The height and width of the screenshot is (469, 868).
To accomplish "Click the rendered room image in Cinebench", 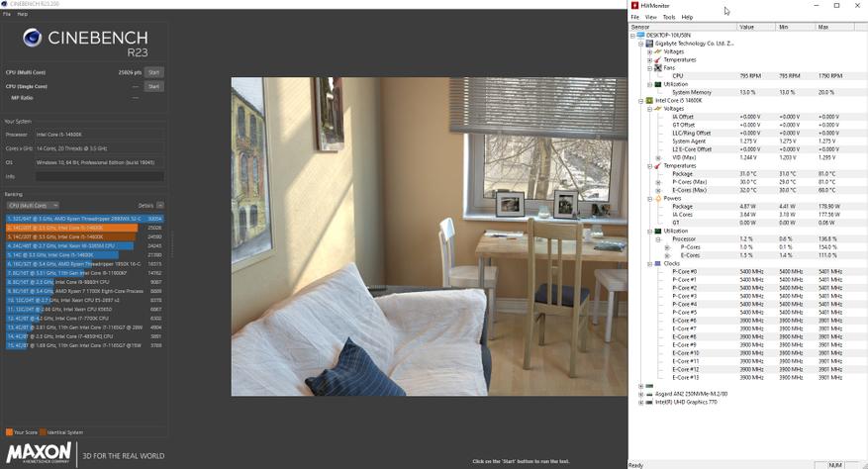I will tap(429, 236).
